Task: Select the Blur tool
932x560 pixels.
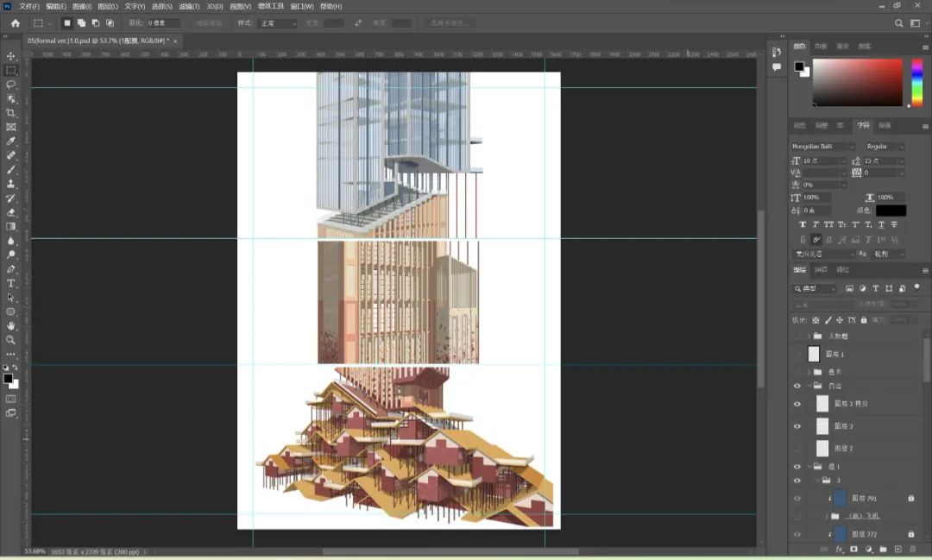Action: [x=10, y=241]
